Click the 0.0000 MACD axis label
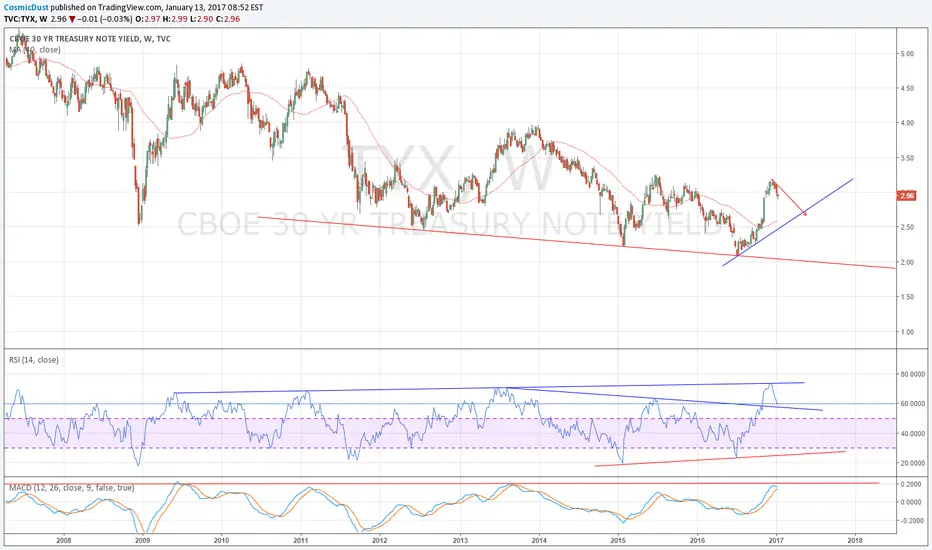Image resolution: width=932 pixels, height=550 pixels. 911,502
